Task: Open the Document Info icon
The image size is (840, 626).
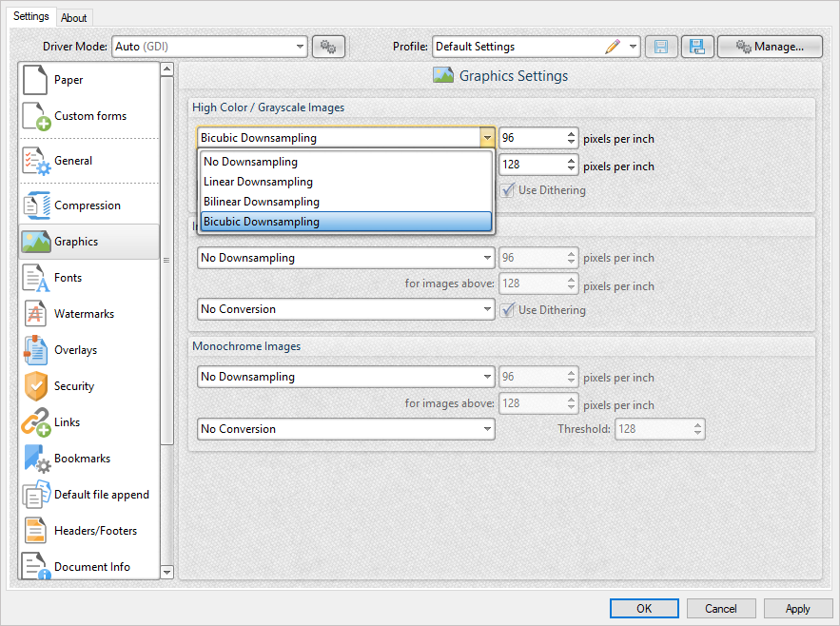Action: (x=36, y=566)
